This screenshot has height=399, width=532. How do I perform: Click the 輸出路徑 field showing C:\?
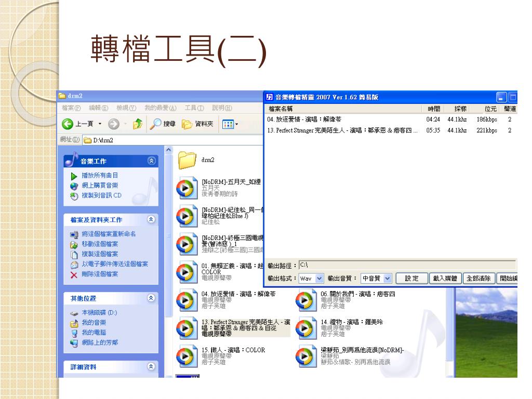pos(407,265)
